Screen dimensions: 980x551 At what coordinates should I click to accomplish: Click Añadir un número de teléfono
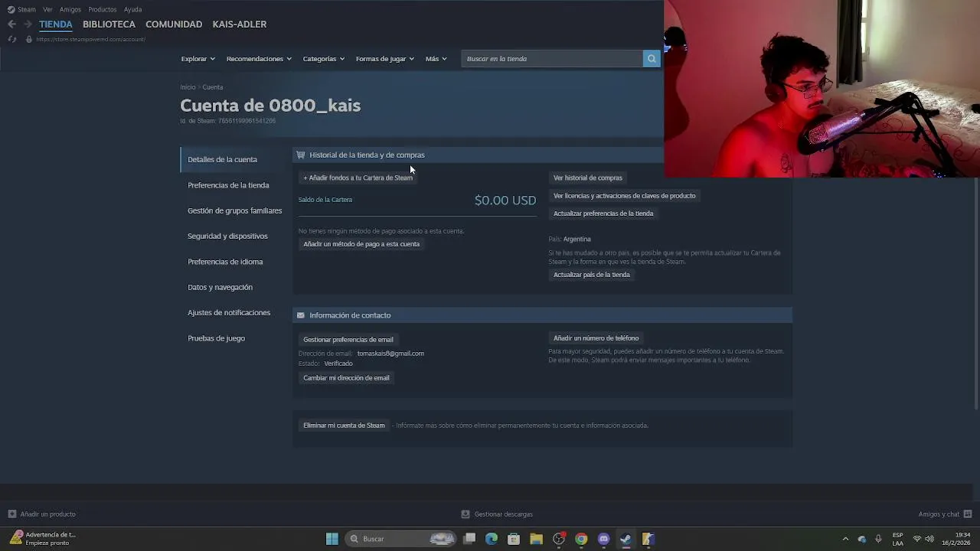point(596,338)
